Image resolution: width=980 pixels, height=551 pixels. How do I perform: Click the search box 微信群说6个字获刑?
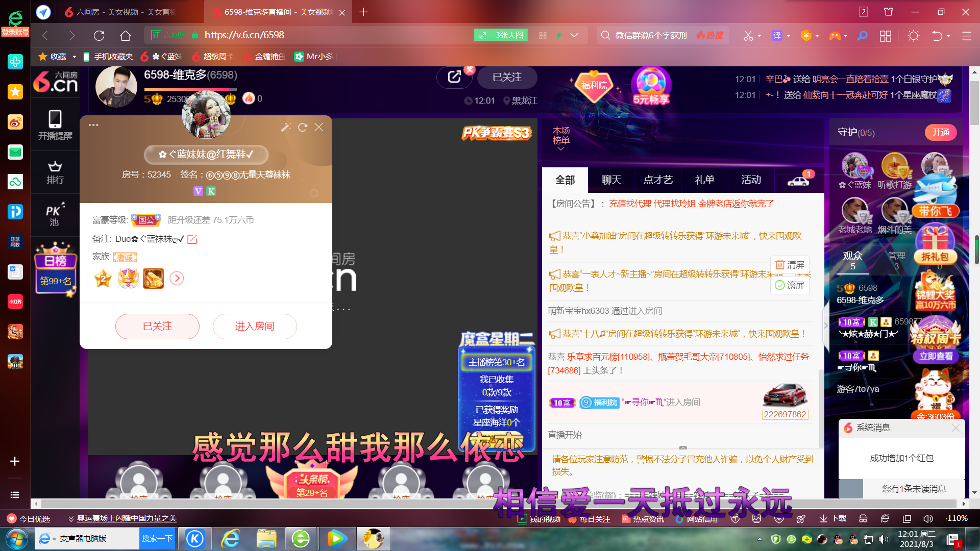651,35
